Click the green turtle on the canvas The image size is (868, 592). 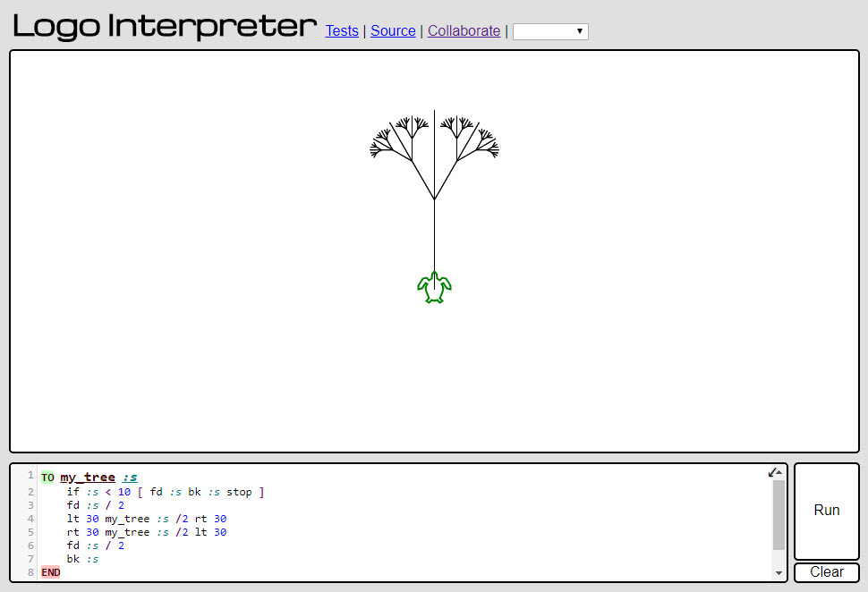click(x=435, y=287)
